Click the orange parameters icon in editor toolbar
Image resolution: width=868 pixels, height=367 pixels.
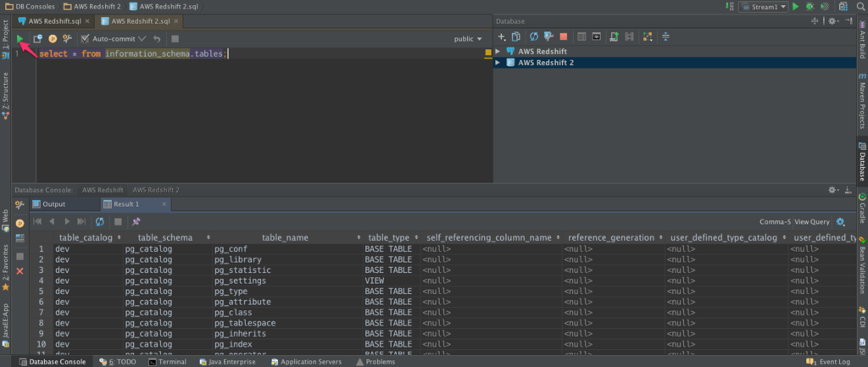click(x=53, y=39)
